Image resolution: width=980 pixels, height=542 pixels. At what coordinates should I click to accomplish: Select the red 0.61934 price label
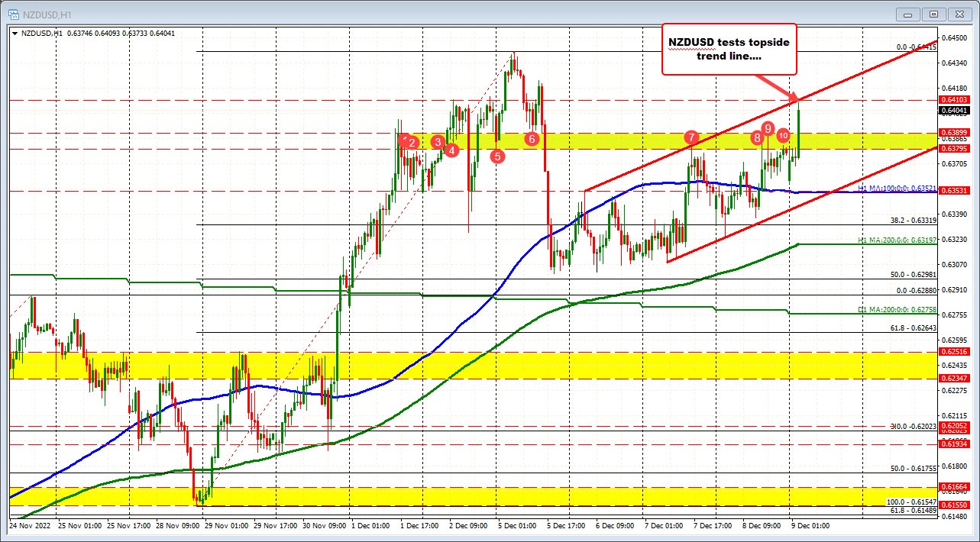pos(954,444)
